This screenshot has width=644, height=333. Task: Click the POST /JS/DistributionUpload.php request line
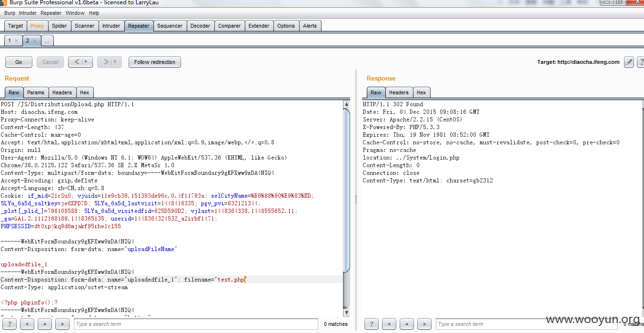tap(67, 104)
